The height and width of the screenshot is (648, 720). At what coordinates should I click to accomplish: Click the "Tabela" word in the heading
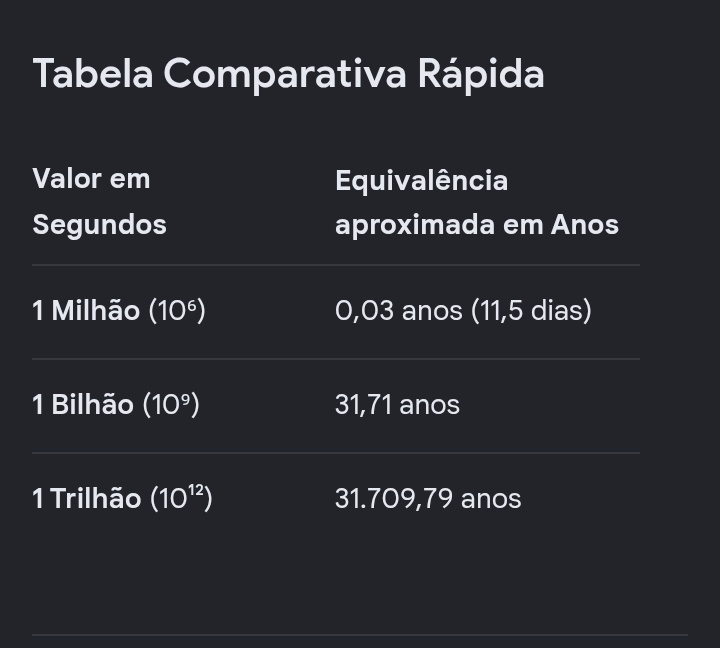(x=93, y=73)
